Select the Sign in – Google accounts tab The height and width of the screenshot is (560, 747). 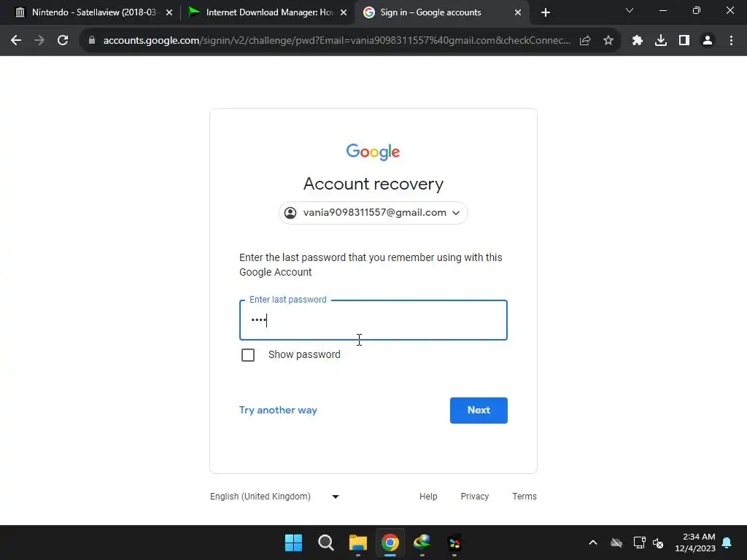[442, 12]
